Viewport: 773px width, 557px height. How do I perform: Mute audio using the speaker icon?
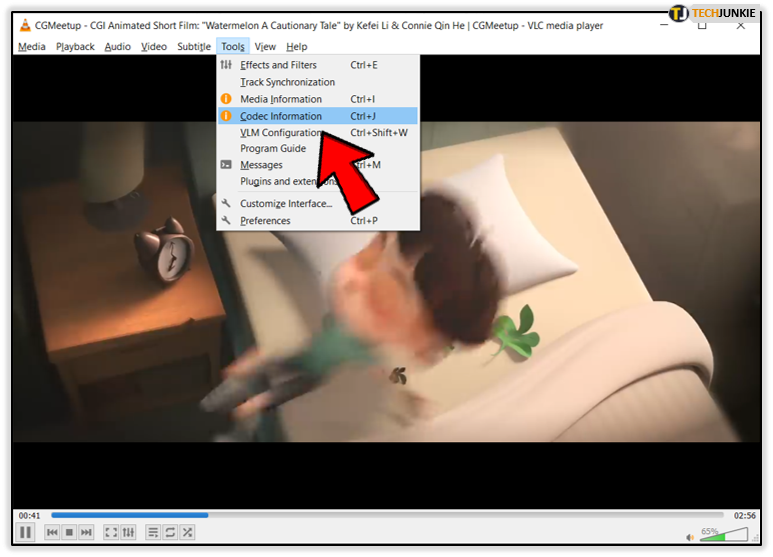(690, 537)
